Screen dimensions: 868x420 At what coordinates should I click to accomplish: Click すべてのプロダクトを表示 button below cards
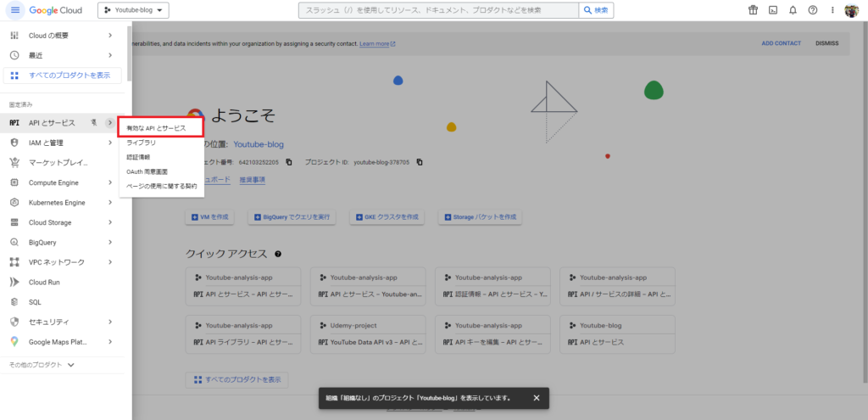[237, 380]
